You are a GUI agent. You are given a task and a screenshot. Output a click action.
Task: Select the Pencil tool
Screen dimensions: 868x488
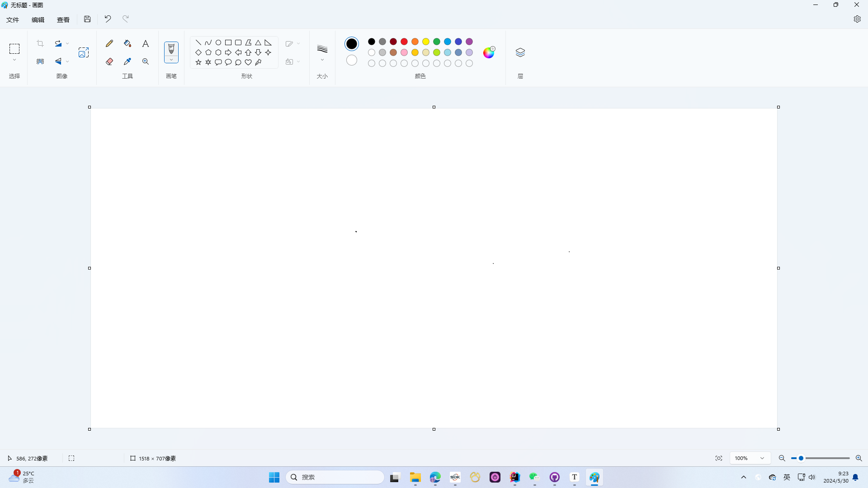(109, 43)
